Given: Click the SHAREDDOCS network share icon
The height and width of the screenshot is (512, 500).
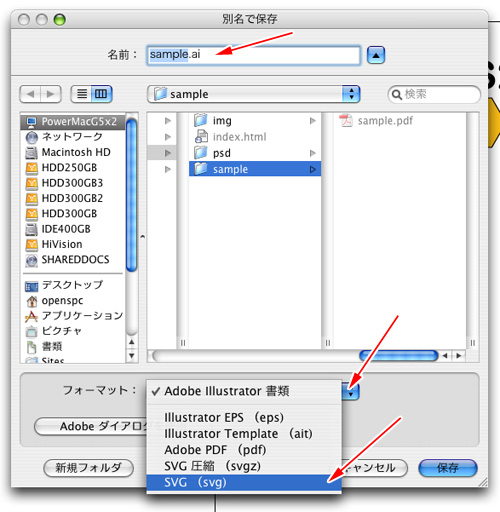Looking at the screenshot, I should pyautogui.click(x=32, y=260).
